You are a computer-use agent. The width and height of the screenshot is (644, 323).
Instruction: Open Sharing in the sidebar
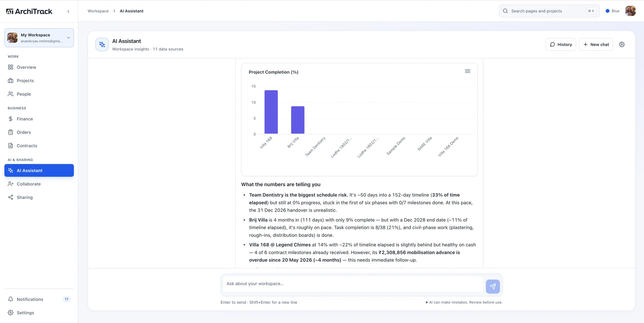39,197
